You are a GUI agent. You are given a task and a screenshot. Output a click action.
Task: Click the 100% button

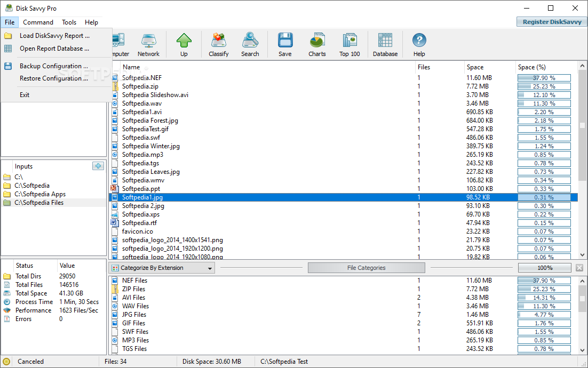click(545, 268)
